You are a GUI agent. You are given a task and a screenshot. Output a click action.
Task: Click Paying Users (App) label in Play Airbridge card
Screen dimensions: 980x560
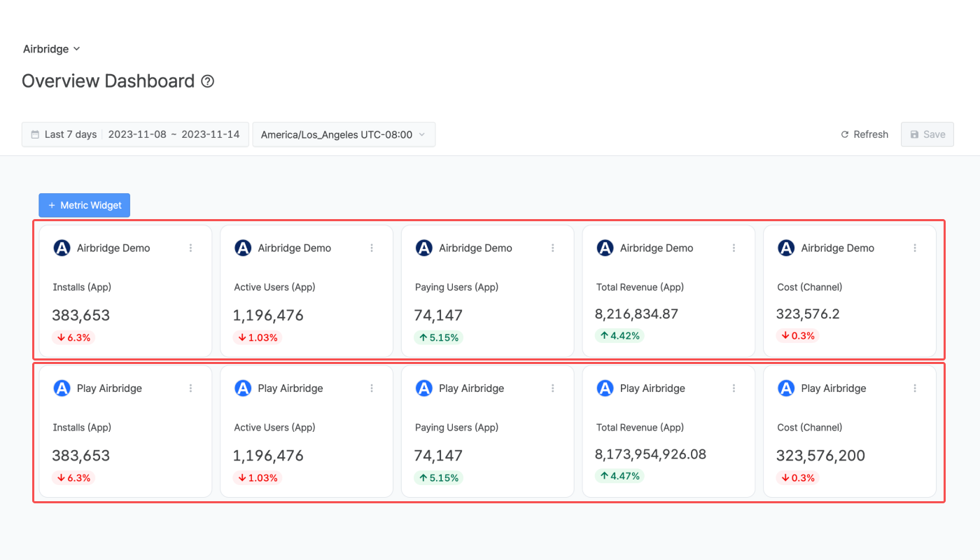coord(456,427)
